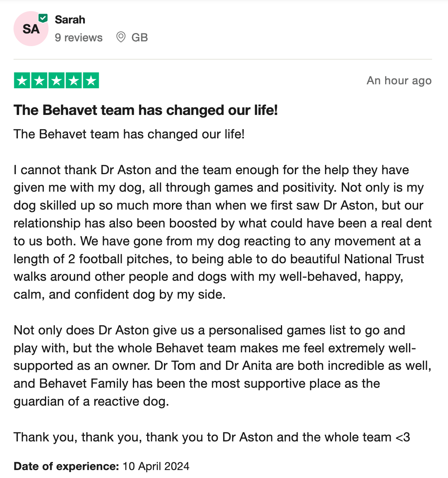Viewport: 448px width, 478px height.
Task: Click the third green rating star
Action: [x=56, y=81]
